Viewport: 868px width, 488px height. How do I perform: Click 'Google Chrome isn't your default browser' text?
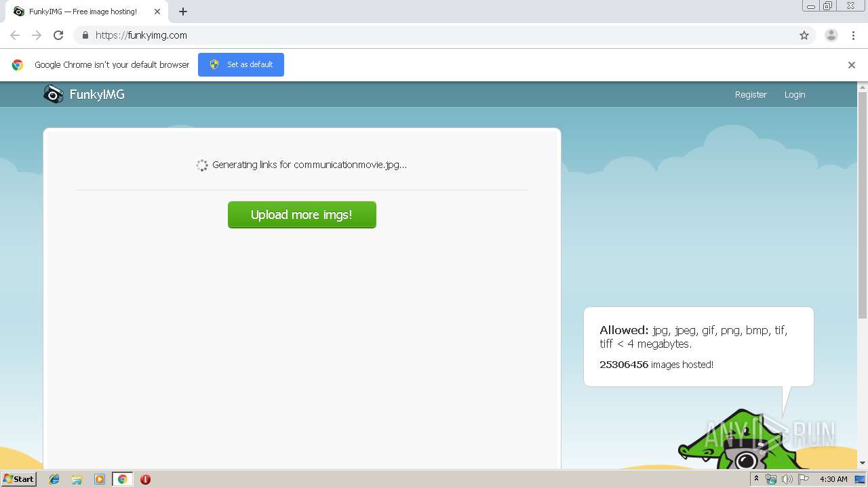pyautogui.click(x=112, y=65)
